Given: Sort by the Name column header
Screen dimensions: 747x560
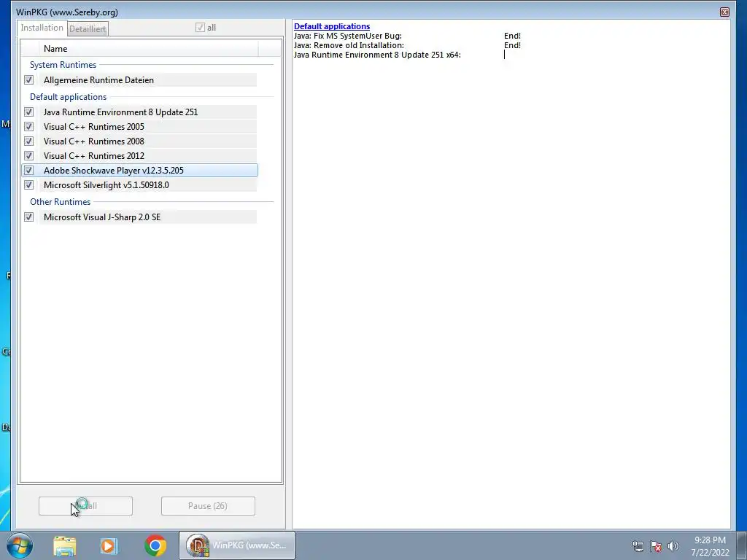Looking at the screenshot, I should [149, 49].
